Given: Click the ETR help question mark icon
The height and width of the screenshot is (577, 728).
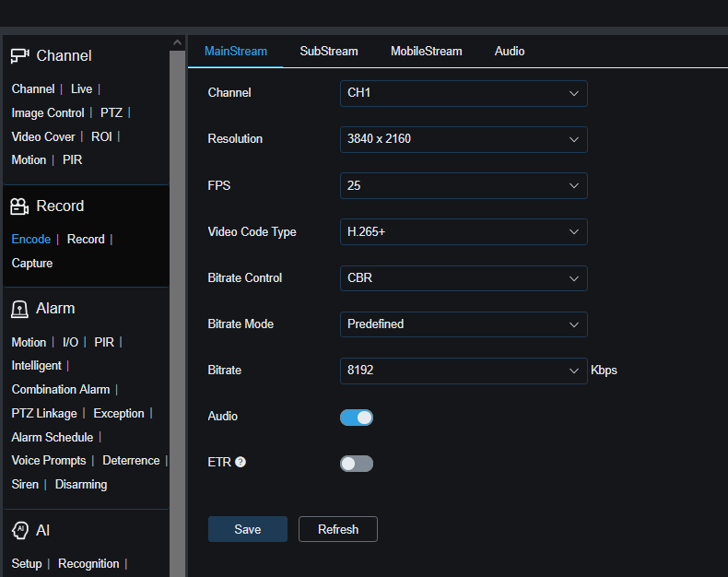Looking at the screenshot, I should point(241,462).
